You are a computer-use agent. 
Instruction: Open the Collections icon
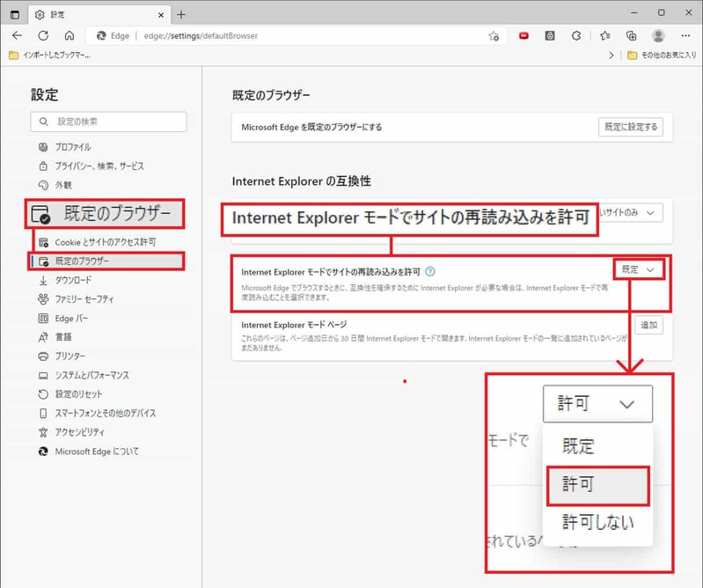(x=631, y=35)
